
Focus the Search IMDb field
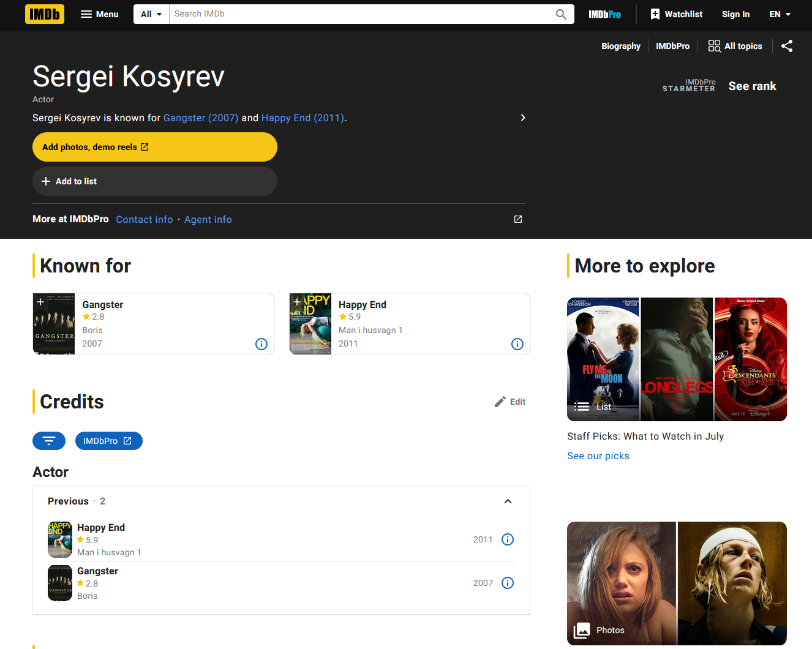click(361, 14)
